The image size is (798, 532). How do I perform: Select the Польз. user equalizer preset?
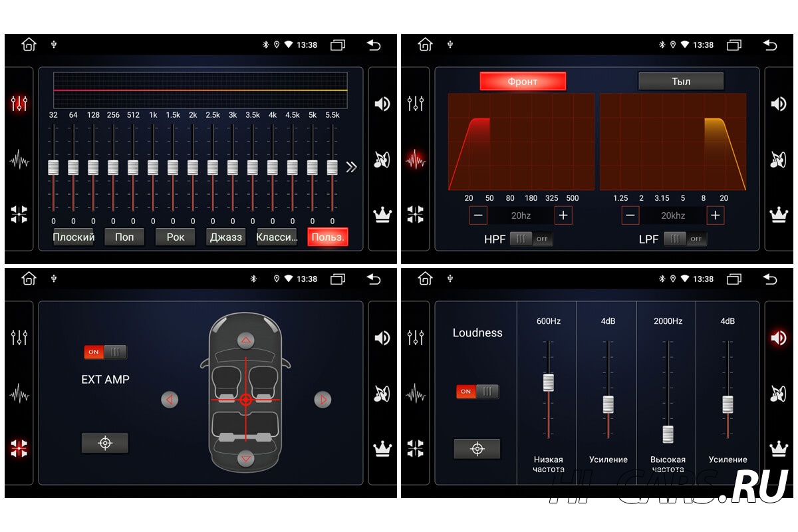coord(328,237)
